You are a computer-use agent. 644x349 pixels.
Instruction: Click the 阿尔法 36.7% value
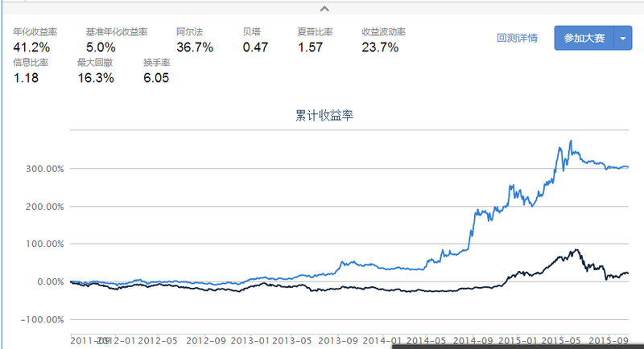coord(194,47)
